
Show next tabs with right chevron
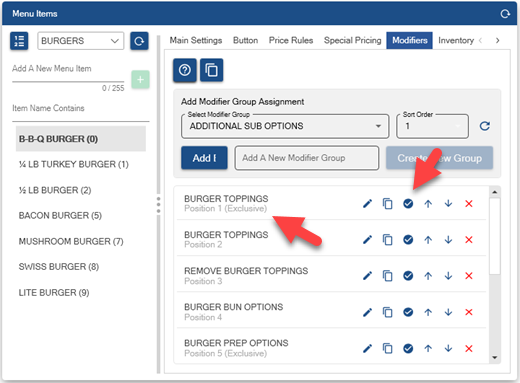497,40
